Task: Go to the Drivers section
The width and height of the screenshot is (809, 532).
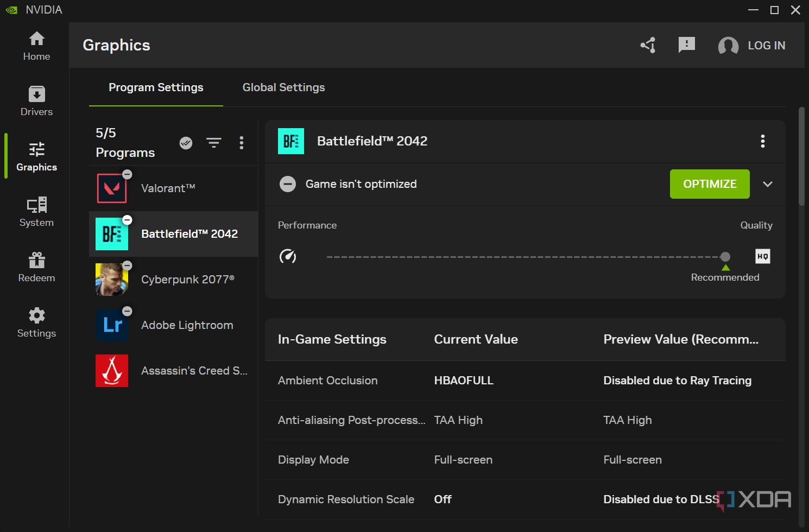Action: [36, 101]
